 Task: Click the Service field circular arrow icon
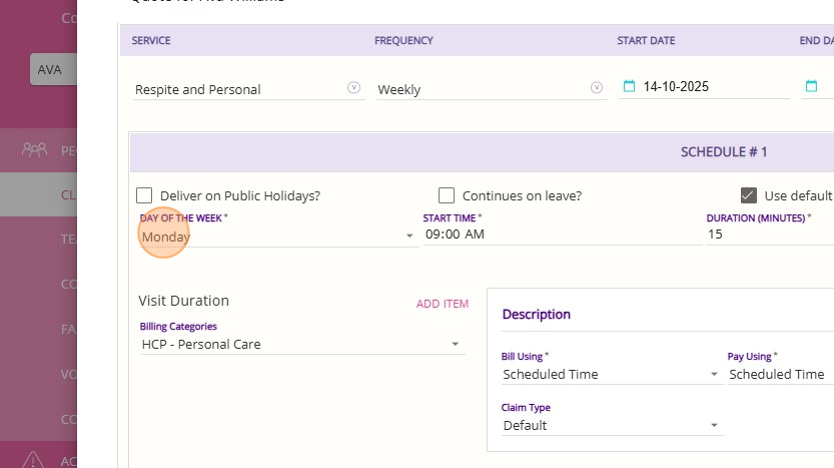[353, 87]
